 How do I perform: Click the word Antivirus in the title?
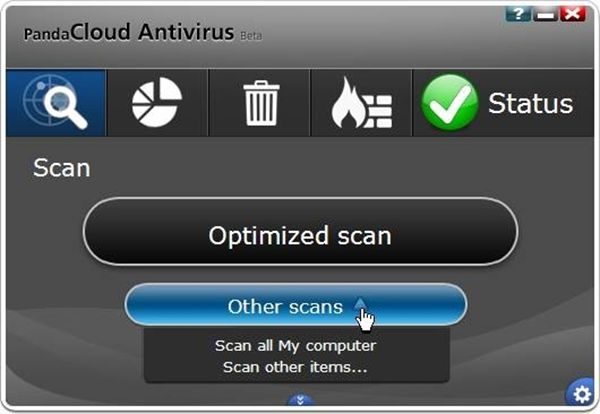click(186, 32)
